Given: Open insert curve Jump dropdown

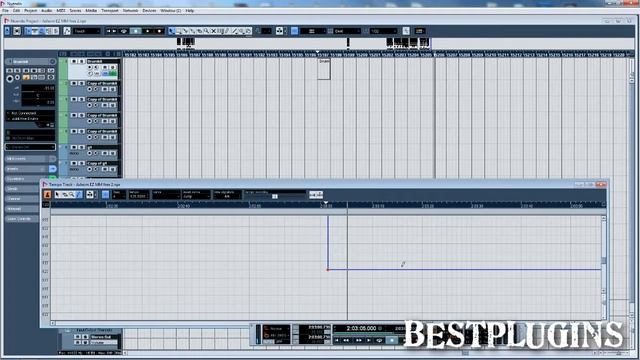Looking at the screenshot, I should point(196,196).
